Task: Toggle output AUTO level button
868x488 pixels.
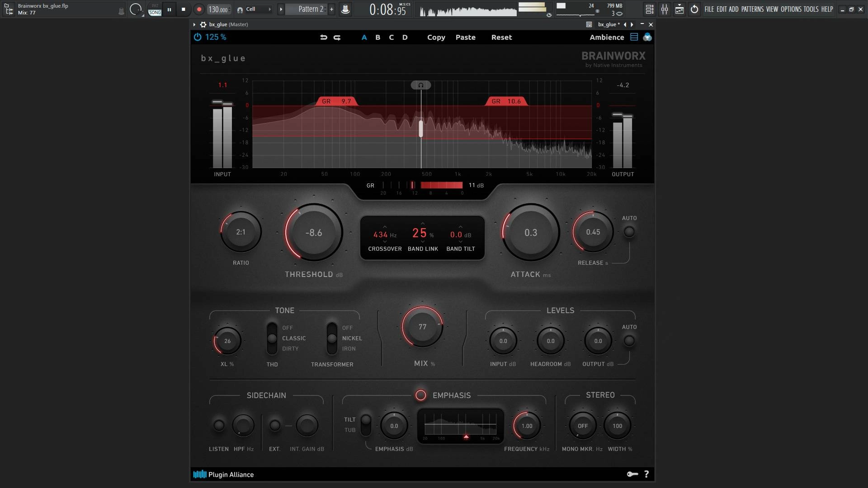Action: click(629, 341)
